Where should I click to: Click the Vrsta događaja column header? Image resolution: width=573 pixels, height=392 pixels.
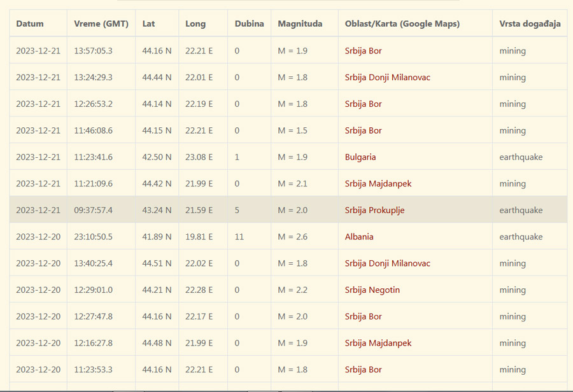click(x=530, y=24)
